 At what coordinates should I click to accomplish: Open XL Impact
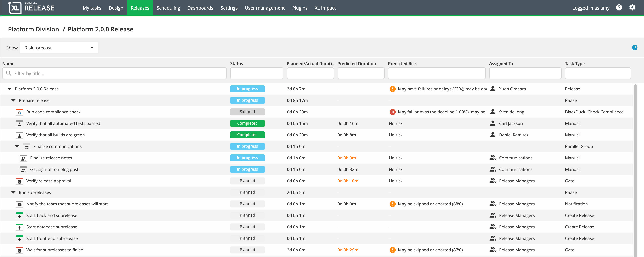[x=325, y=8]
